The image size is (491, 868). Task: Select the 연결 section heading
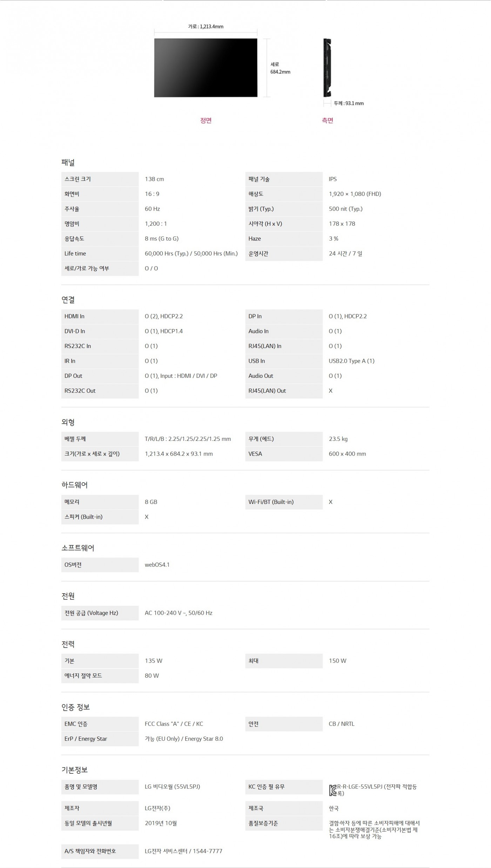[68, 300]
